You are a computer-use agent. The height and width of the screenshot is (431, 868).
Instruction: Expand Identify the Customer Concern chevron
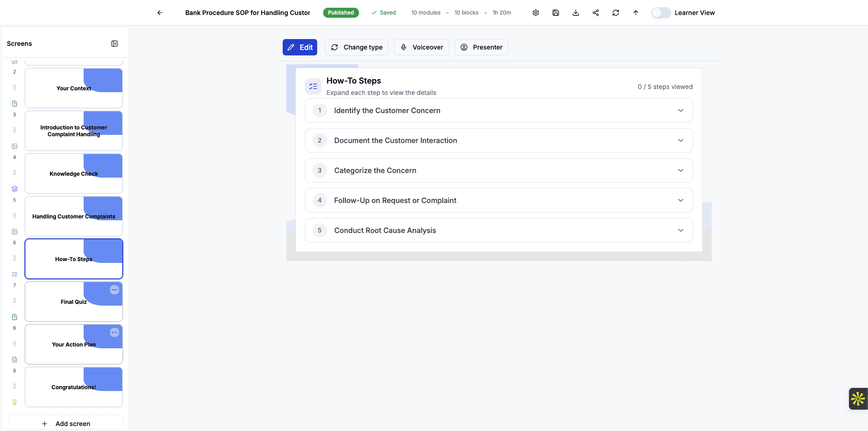[x=681, y=110]
